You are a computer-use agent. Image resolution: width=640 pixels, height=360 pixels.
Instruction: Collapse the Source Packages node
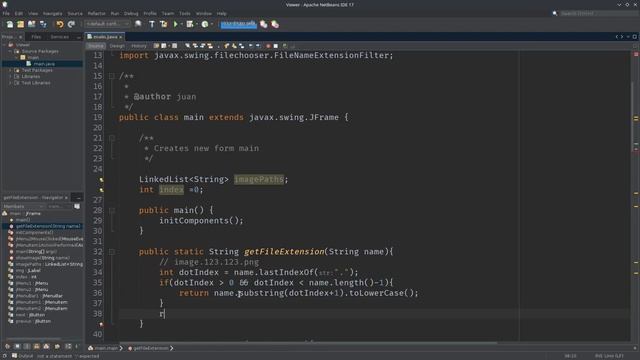click(11, 51)
